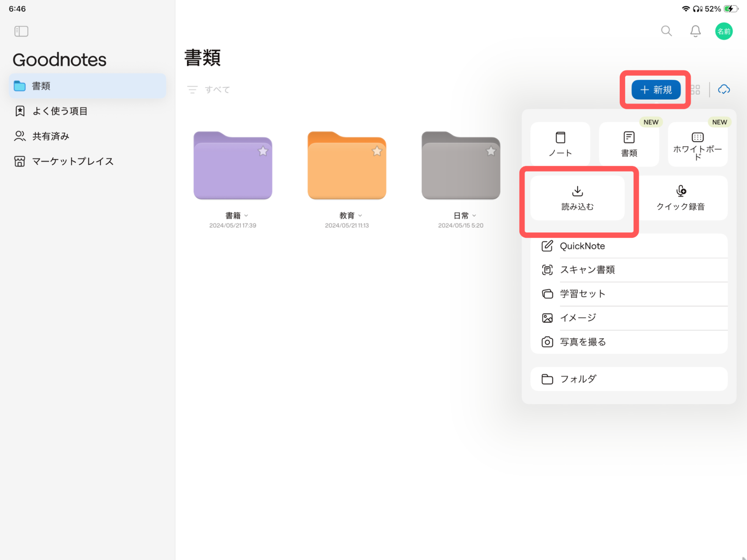This screenshot has height=560, width=747.
Task: Expand options chevron for 教育 folder
Action: point(360,216)
